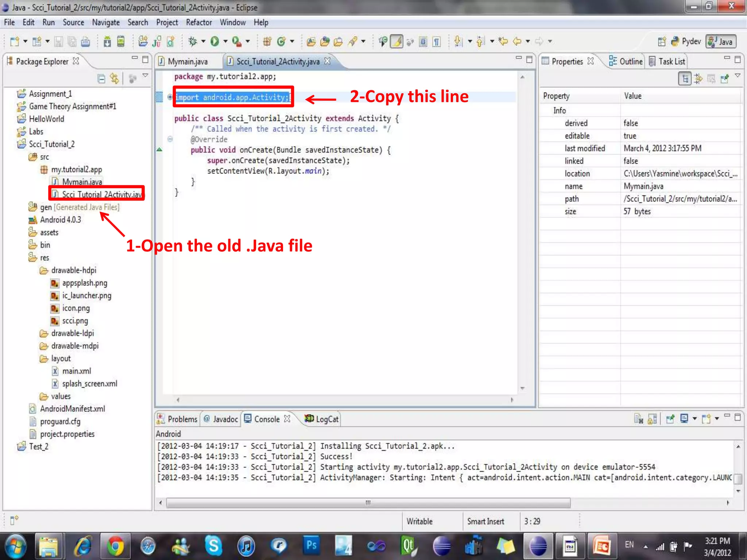Click the Debug bug icon

(x=192, y=42)
